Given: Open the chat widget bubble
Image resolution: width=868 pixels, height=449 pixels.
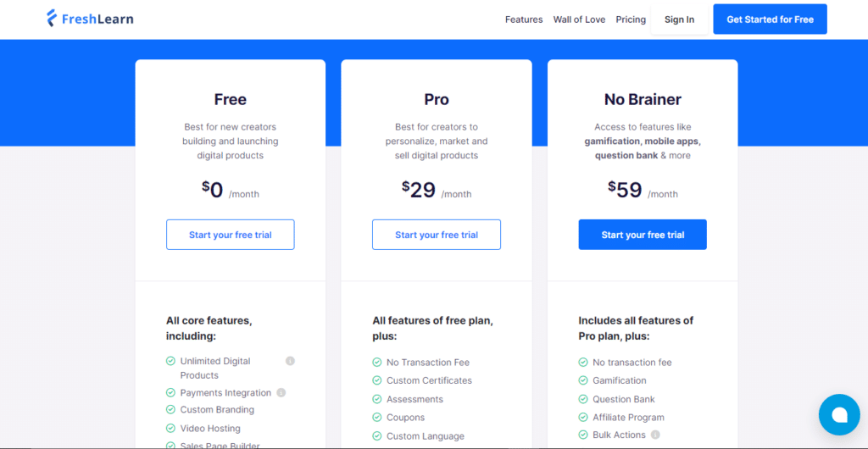Looking at the screenshot, I should (x=839, y=415).
